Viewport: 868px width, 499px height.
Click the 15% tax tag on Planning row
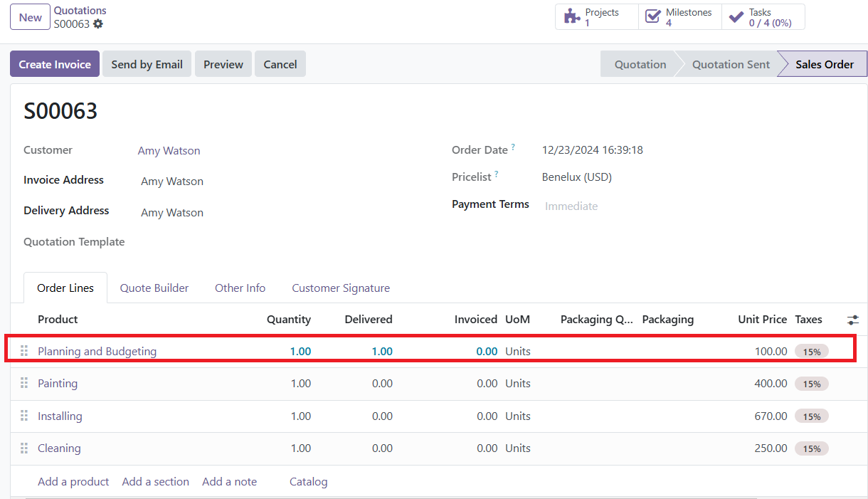tap(812, 352)
